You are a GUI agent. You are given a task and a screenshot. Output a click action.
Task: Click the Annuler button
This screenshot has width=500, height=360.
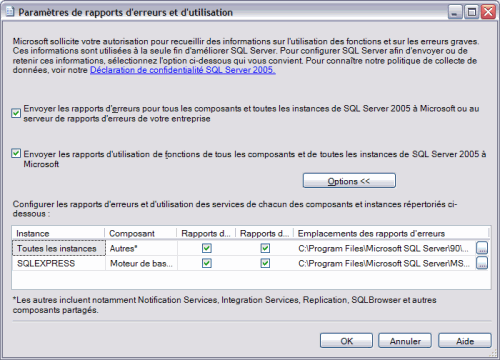tap(405, 341)
